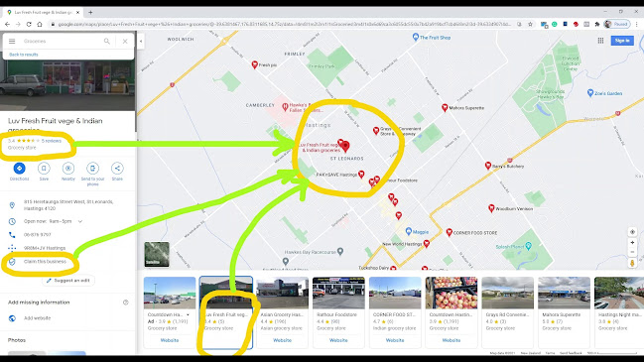
Task: Open Chrome extensions puzzle icon
Action: 597,24
